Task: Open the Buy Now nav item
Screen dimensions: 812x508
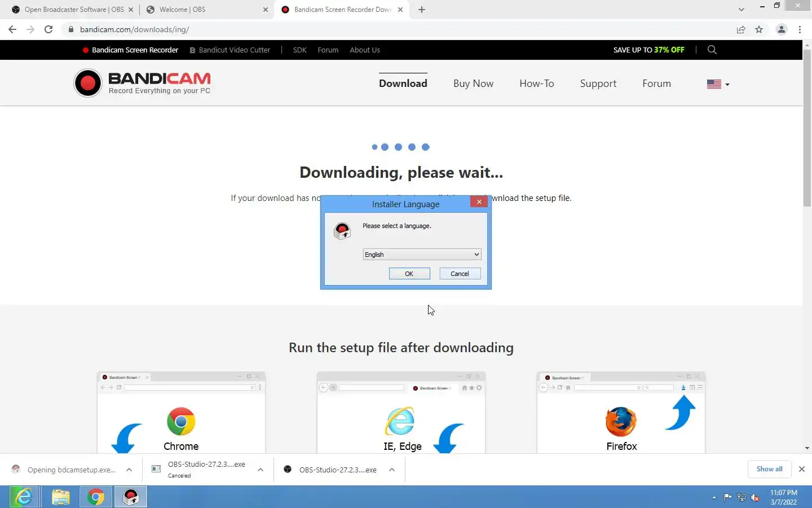Action: (x=474, y=84)
